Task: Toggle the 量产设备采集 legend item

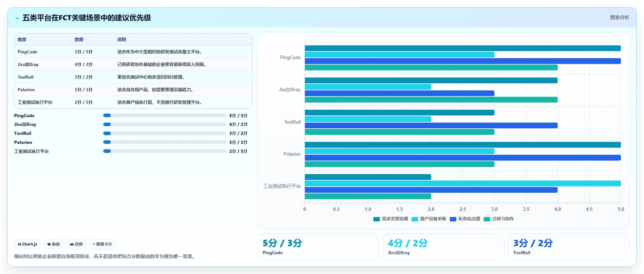Action: click(x=429, y=219)
